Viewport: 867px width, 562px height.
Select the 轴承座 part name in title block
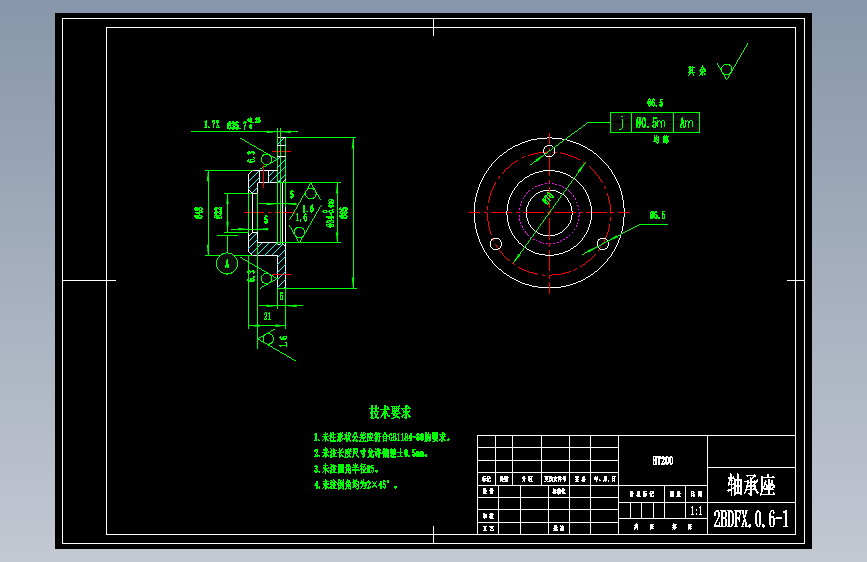pos(751,485)
